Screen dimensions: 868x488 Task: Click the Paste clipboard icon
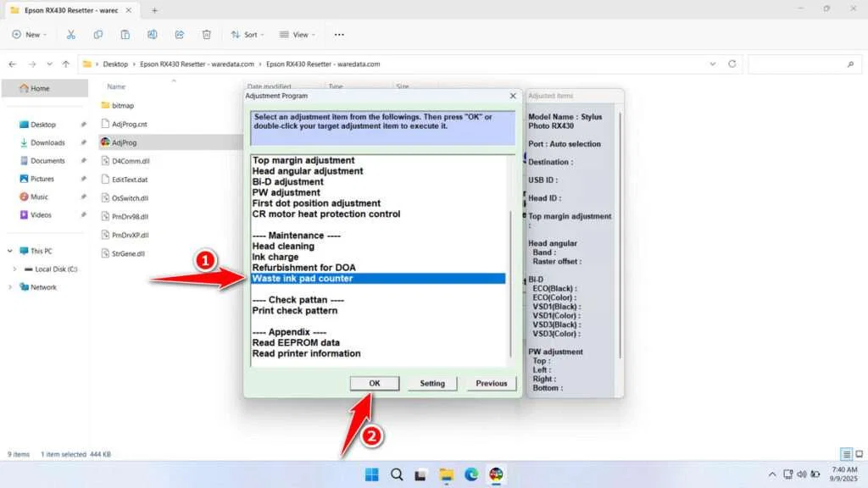[125, 35]
